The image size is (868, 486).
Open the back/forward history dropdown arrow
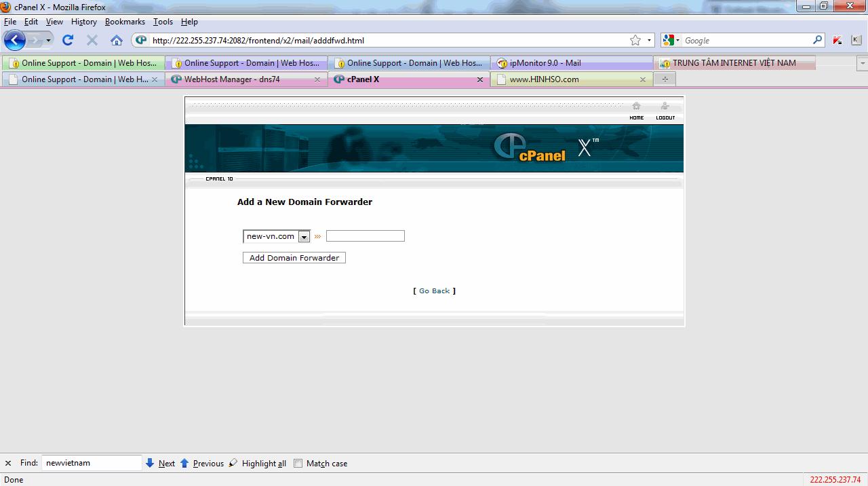pyautogui.click(x=48, y=41)
